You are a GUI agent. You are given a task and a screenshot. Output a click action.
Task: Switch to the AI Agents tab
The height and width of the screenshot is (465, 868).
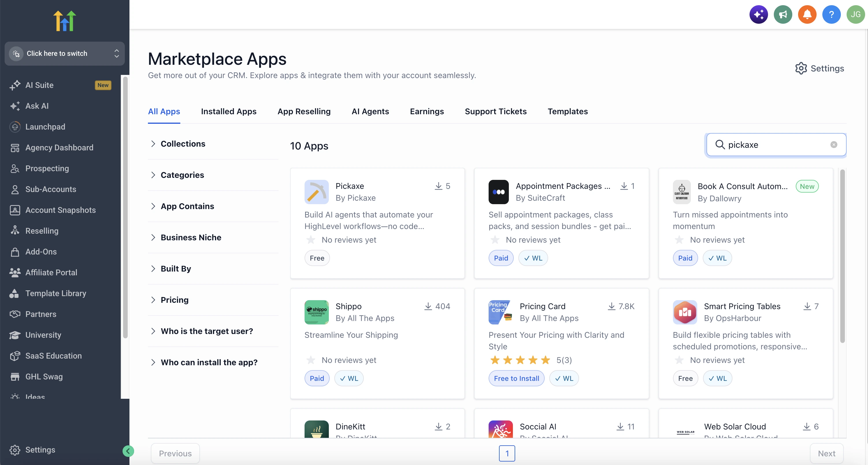370,111
